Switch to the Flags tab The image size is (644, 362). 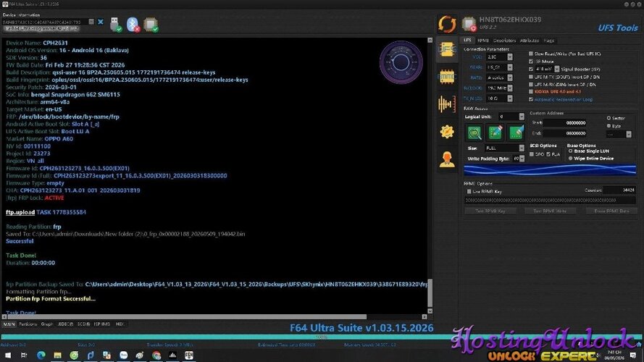(x=549, y=41)
